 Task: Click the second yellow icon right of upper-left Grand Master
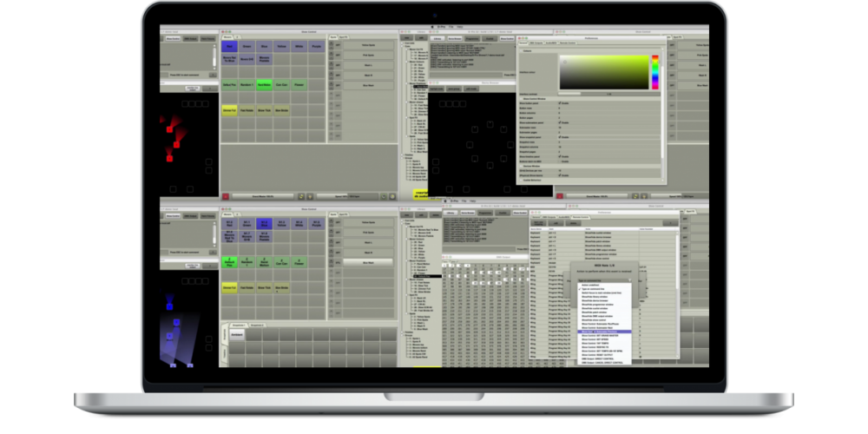tap(310, 196)
